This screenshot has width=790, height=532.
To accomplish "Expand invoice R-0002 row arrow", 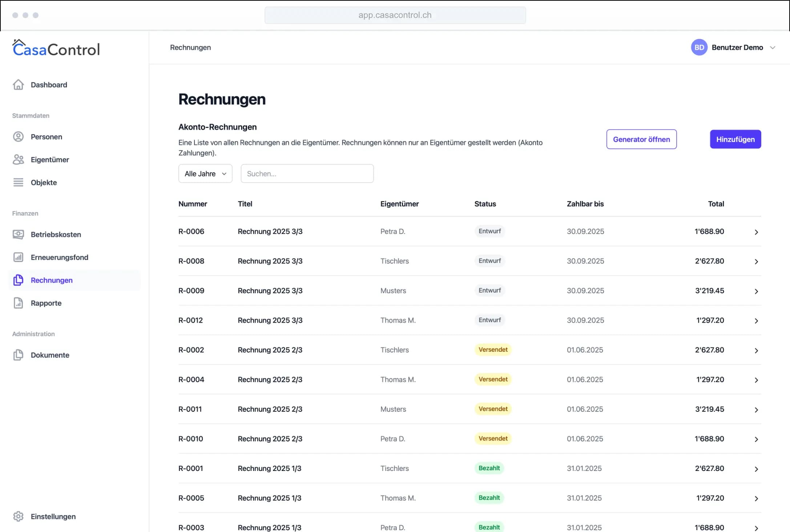I will (x=756, y=350).
